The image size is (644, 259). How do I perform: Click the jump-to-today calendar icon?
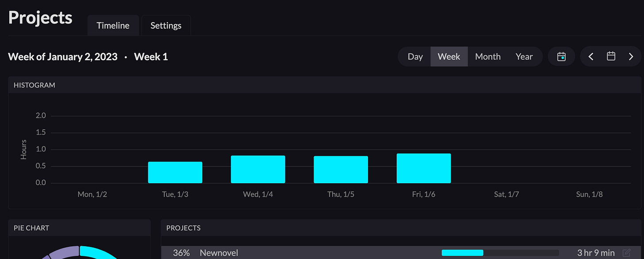[x=561, y=57]
